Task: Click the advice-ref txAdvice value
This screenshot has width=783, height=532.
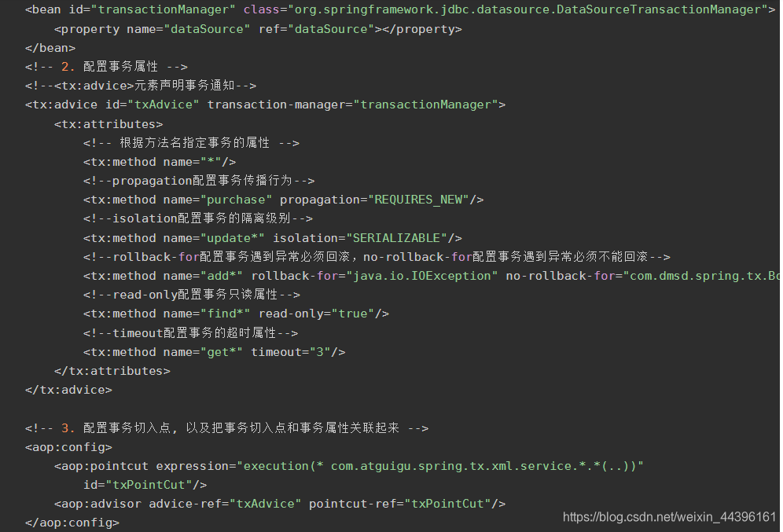Action: coord(265,504)
